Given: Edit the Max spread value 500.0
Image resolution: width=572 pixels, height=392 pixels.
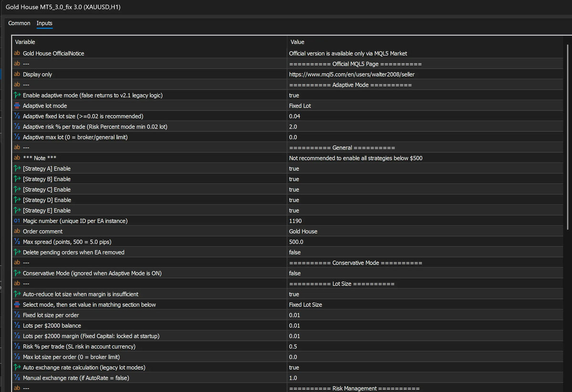Looking at the screenshot, I should (x=296, y=242).
